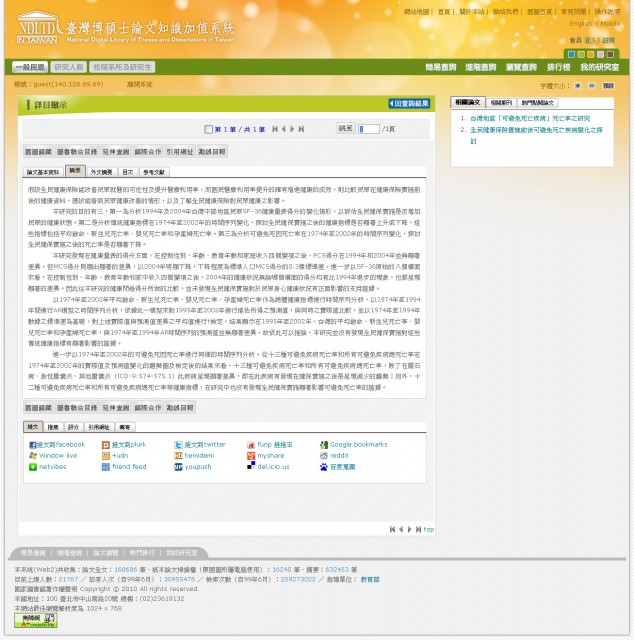
Task: Select 研究人員 user type tab
Action: coord(69,67)
